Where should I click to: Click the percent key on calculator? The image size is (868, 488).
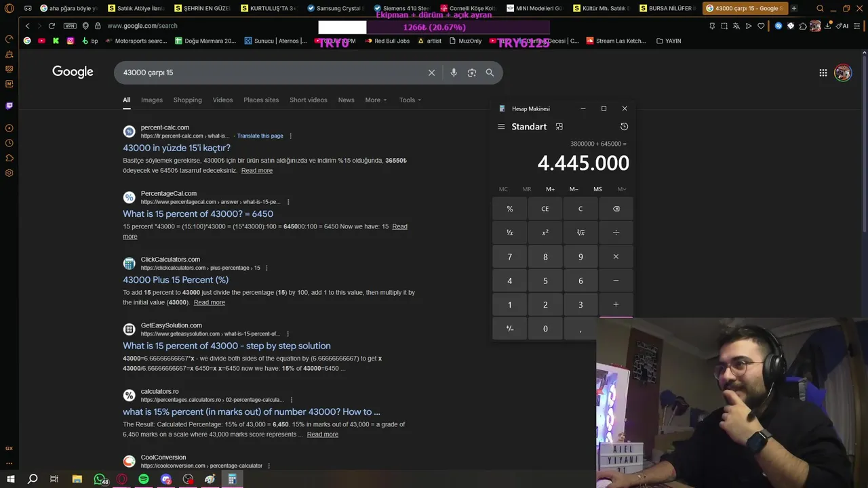(x=510, y=209)
